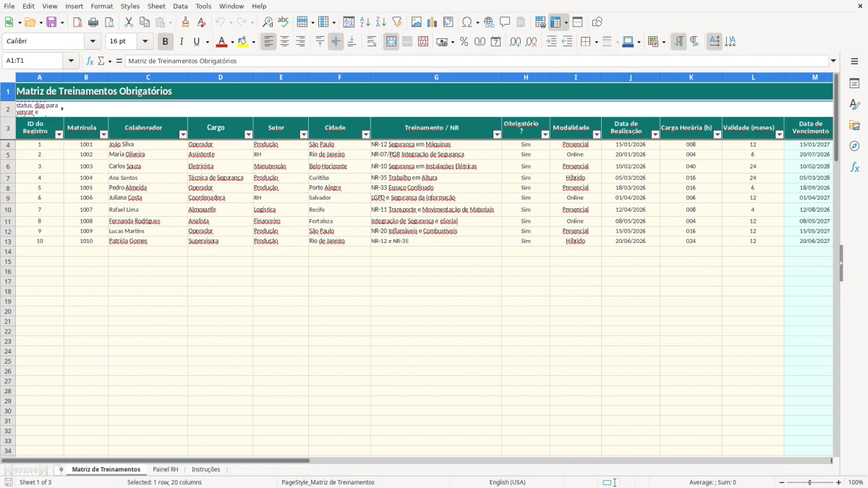The image size is (868, 488).
Task: Open the font name dropdown
Action: (93, 42)
